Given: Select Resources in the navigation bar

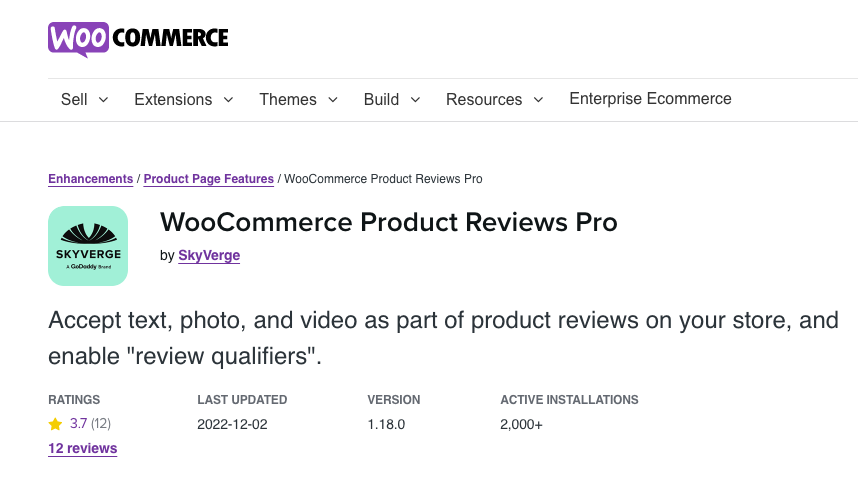Looking at the screenshot, I should pos(484,100).
